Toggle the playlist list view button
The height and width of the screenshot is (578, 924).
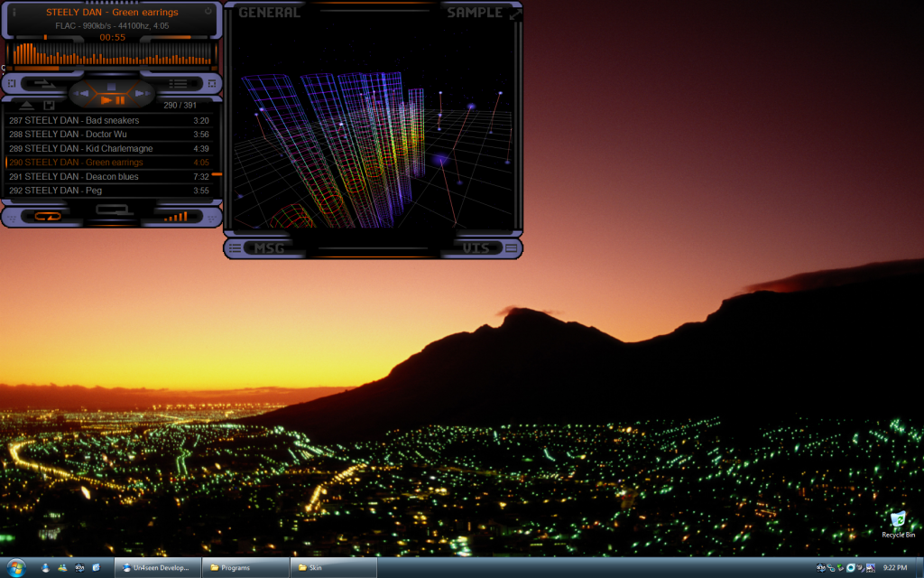pyautogui.click(x=178, y=83)
